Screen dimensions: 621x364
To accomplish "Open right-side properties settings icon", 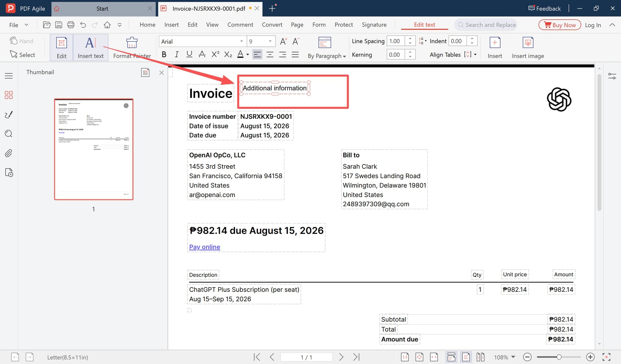I will point(612,76).
